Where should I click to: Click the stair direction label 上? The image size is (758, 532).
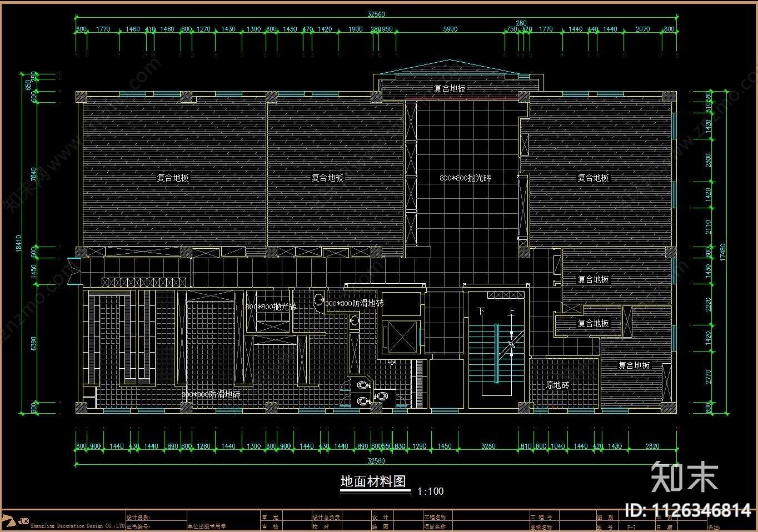511,313
